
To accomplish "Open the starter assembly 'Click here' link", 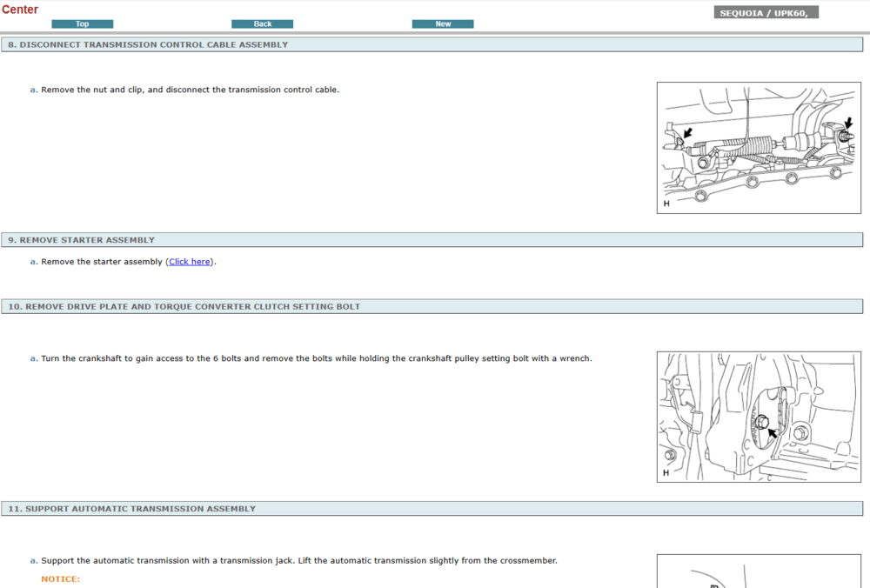I will pos(190,262).
